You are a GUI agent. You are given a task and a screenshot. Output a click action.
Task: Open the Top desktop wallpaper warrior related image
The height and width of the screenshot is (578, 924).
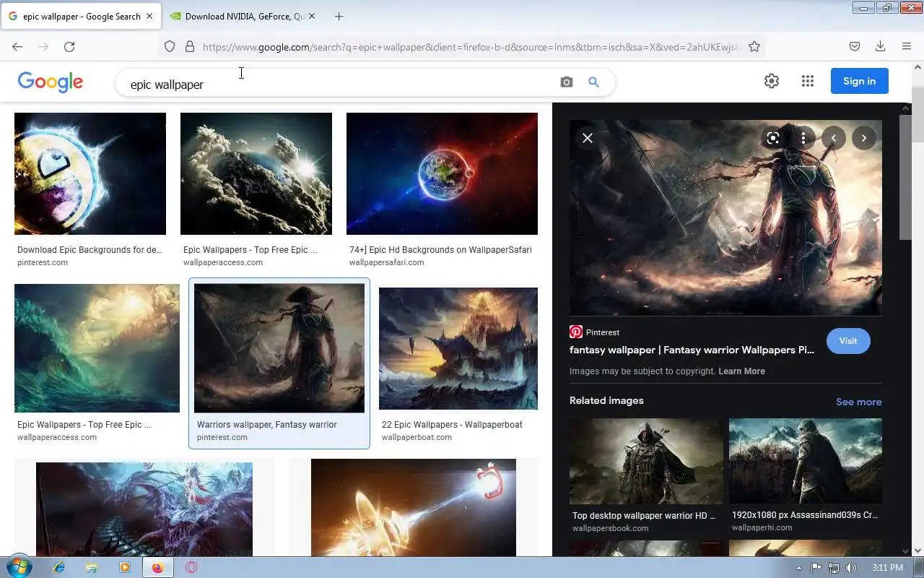click(646, 461)
